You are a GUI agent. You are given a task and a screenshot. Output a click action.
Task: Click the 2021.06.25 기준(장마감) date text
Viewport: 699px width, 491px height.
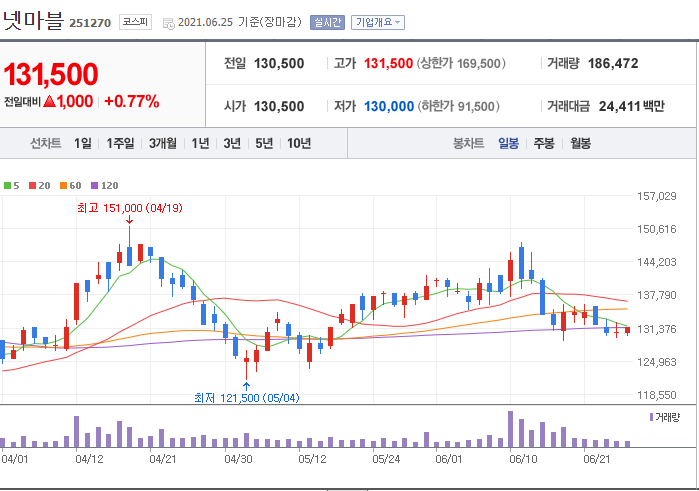coord(240,22)
